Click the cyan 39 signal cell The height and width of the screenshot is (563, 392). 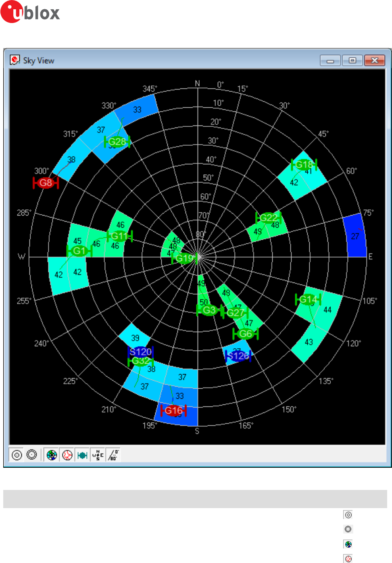[x=135, y=338]
